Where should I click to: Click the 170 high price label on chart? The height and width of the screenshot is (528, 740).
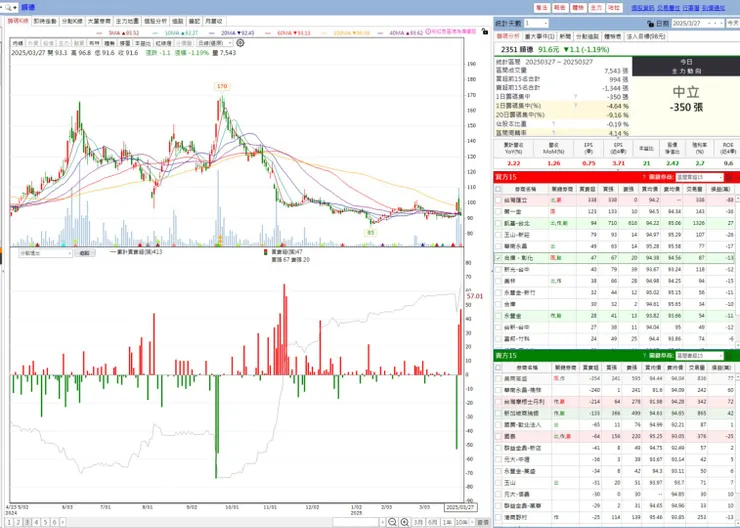[x=222, y=86]
